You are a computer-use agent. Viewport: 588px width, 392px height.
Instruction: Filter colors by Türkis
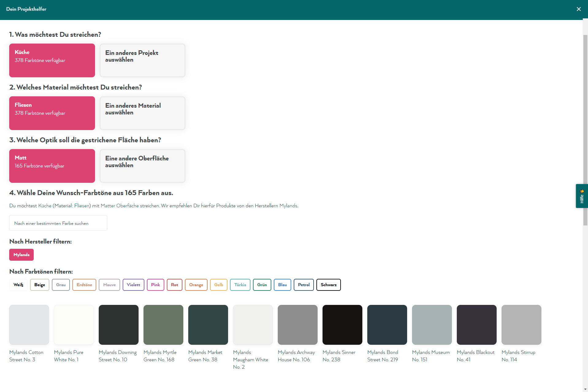[240, 285]
